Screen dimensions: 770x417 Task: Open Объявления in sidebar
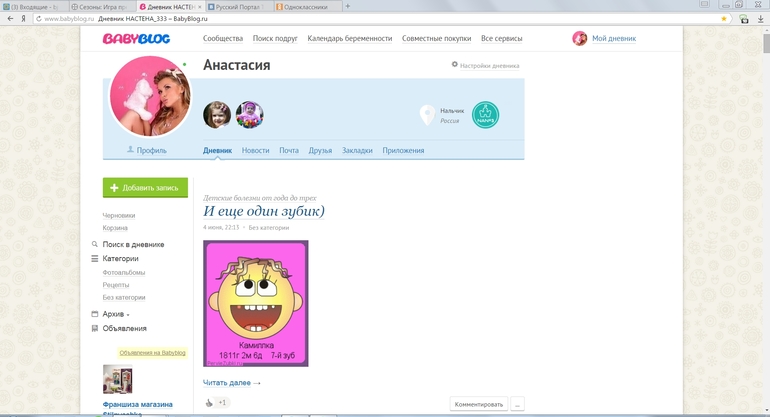pyautogui.click(x=124, y=328)
